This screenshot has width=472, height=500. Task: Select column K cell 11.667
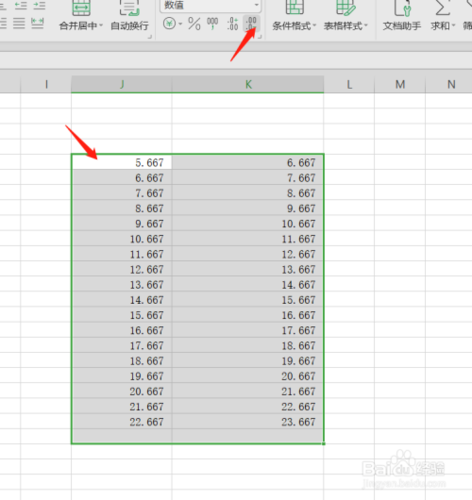click(248, 239)
